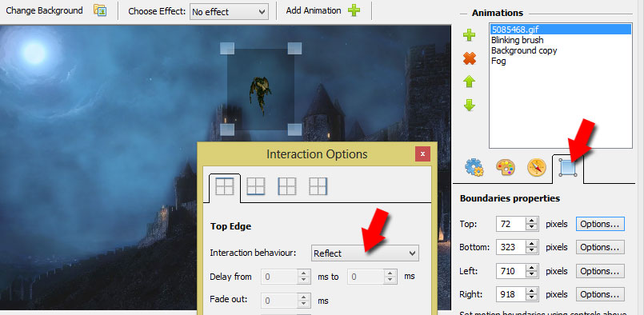The image size is (644, 315).
Task: Select Blinking brush in Animations list
Action: (x=517, y=40)
